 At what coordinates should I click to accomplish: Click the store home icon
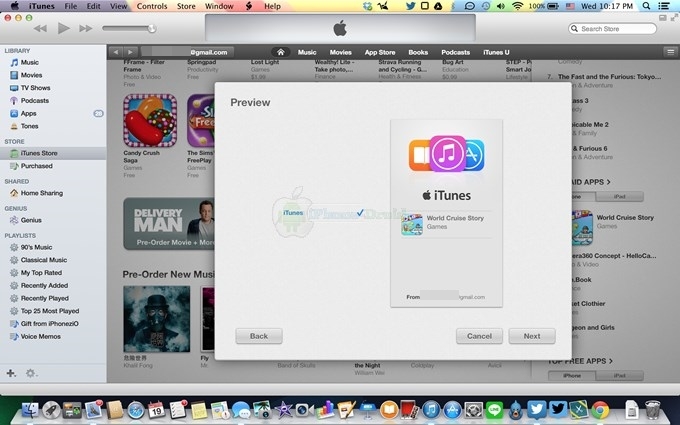click(x=281, y=52)
